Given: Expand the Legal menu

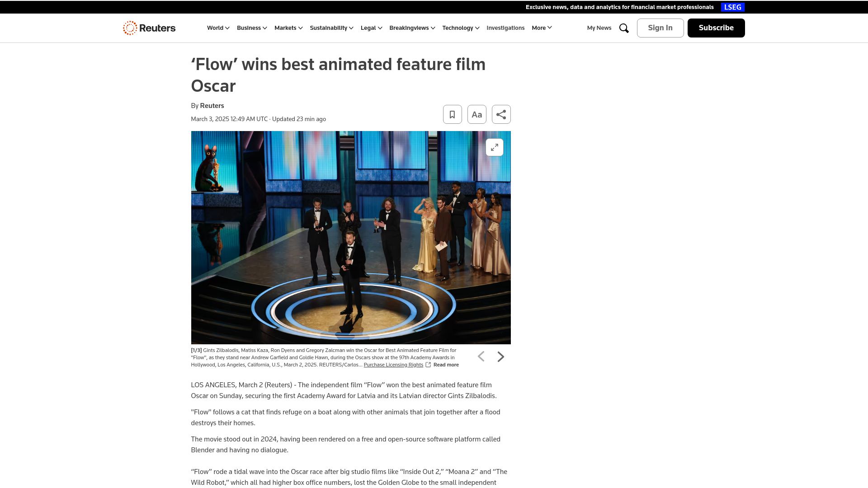Looking at the screenshot, I should click(x=371, y=28).
